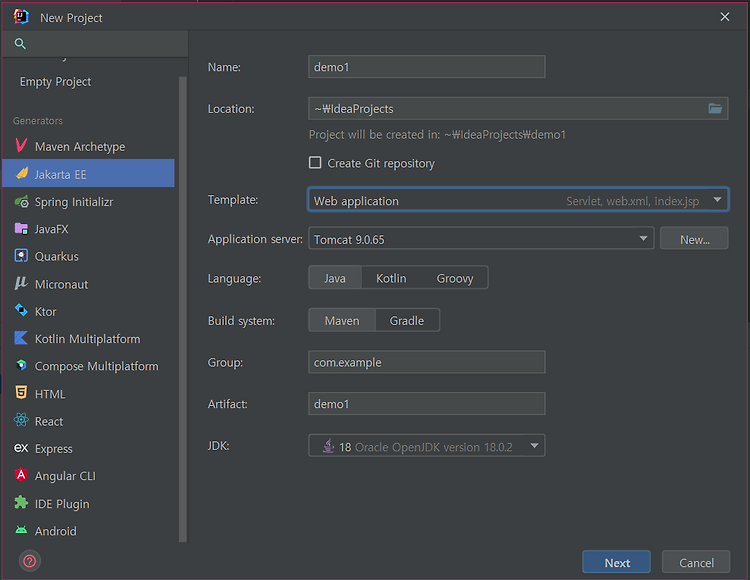Image resolution: width=750 pixels, height=580 pixels.
Task: Choose the Spring Initializr generator icon
Action: pyautogui.click(x=21, y=202)
